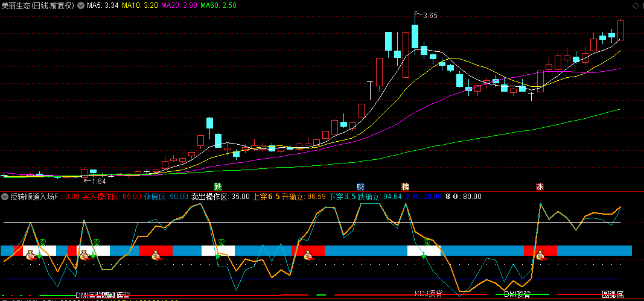
Task: Open the 反转顺道入场 indicator dropdown arrow
Action: tap(5, 197)
